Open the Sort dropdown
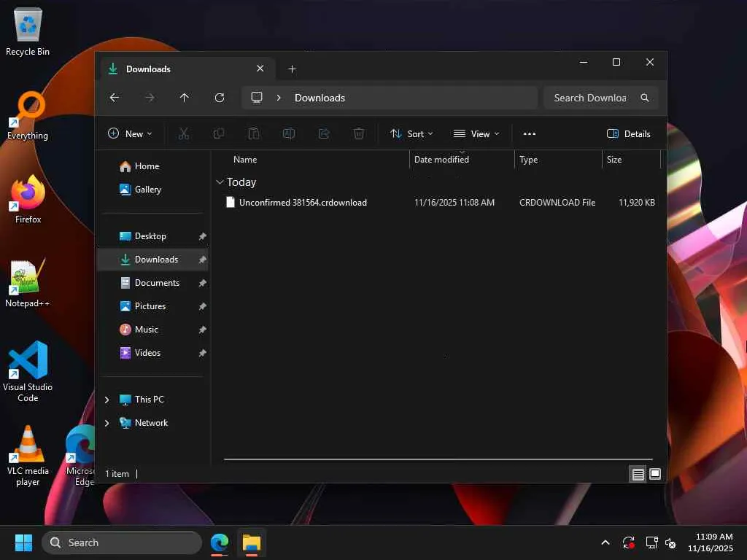Screen dimensions: 747x560 click(411, 134)
